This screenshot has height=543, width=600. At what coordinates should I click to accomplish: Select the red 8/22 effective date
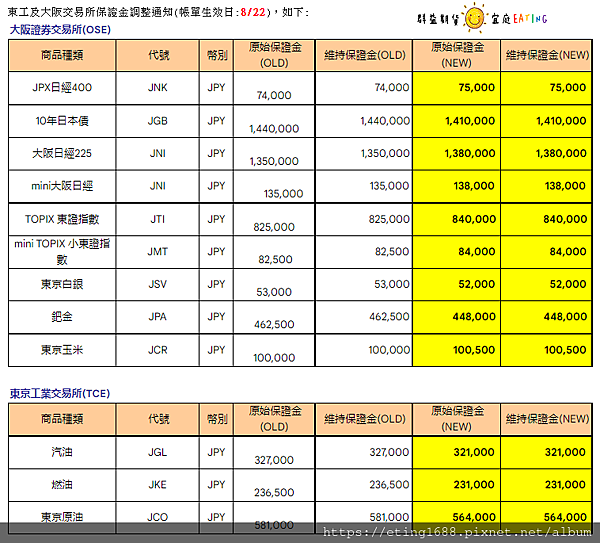[x=253, y=12]
